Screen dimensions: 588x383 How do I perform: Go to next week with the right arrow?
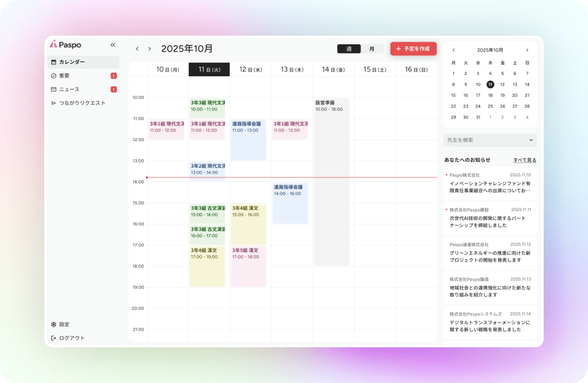coord(150,49)
